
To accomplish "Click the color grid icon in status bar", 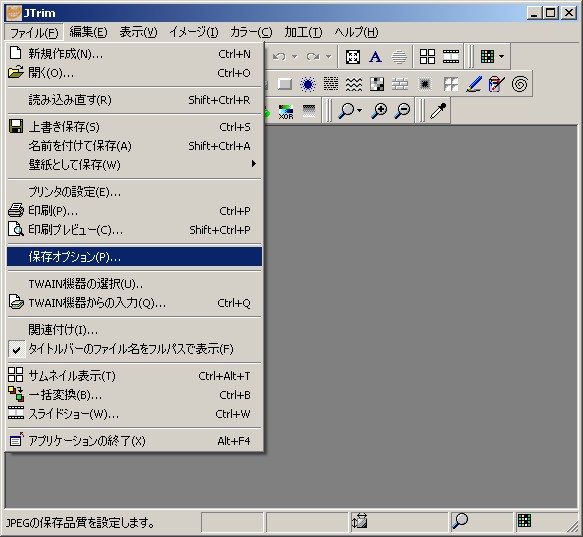I will click(524, 520).
